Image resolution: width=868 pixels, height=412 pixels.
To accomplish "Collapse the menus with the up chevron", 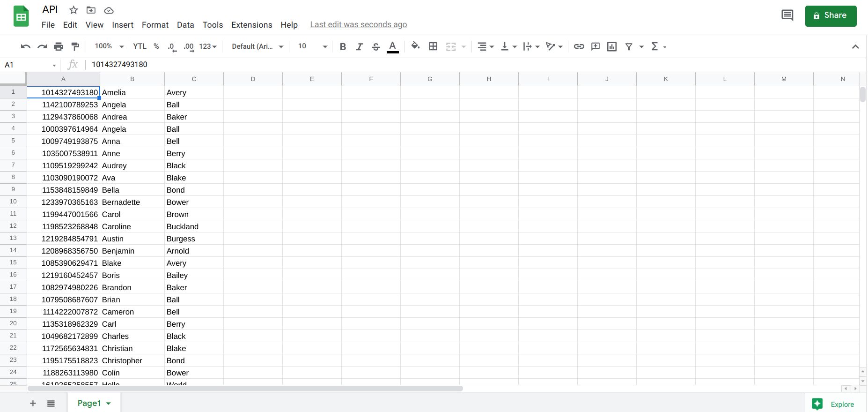I will click(855, 46).
